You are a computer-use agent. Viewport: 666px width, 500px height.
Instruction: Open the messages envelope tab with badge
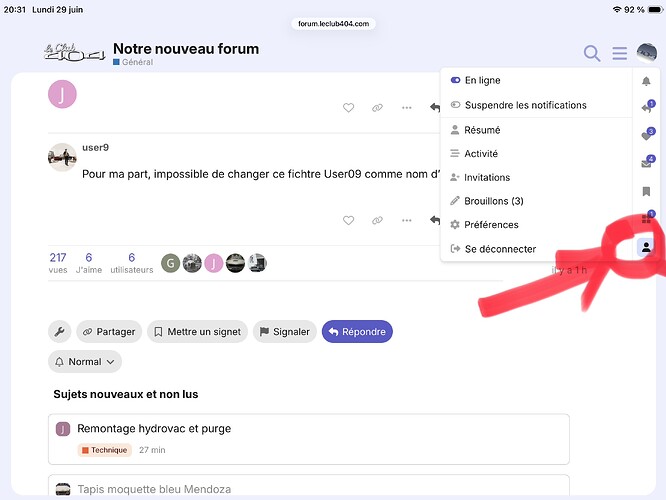pyautogui.click(x=647, y=163)
